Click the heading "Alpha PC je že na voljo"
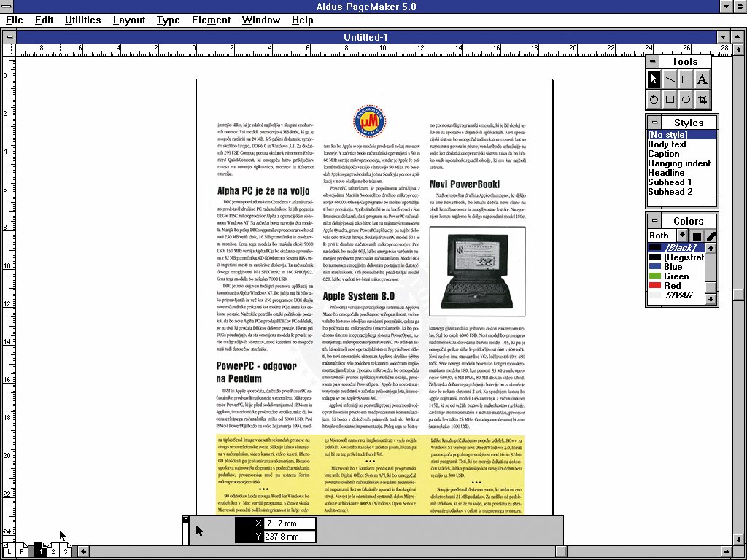The height and width of the screenshot is (560, 747). (x=263, y=191)
